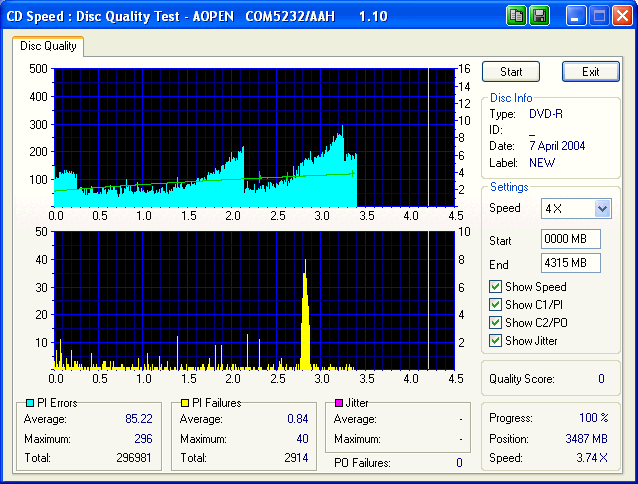Screen dimensions: 638x484
Task: Toggle the Show Jitter checkbox
Action: pyautogui.click(x=495, y=340)
